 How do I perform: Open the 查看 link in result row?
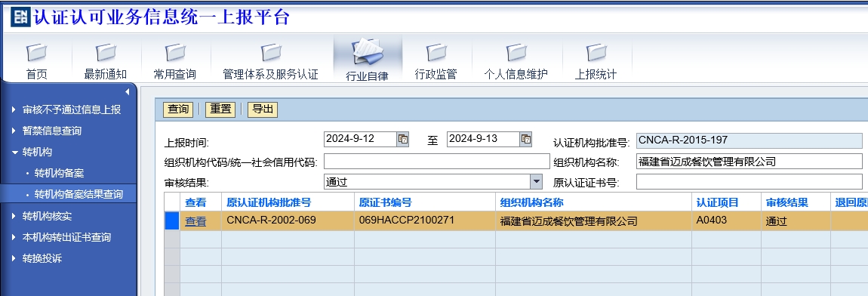tap(195, 221)
